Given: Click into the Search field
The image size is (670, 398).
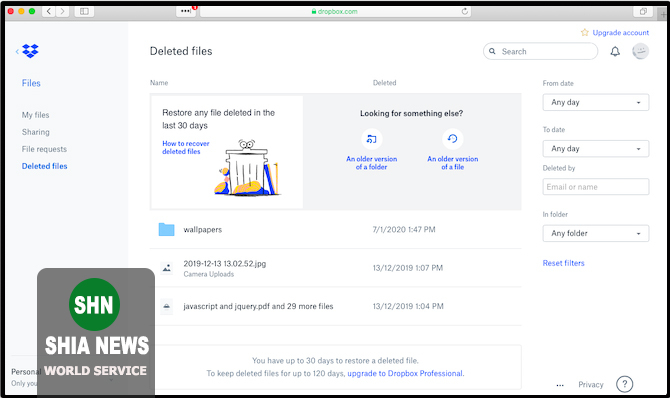Looking at the screenshot, I should tap(541, 51).
